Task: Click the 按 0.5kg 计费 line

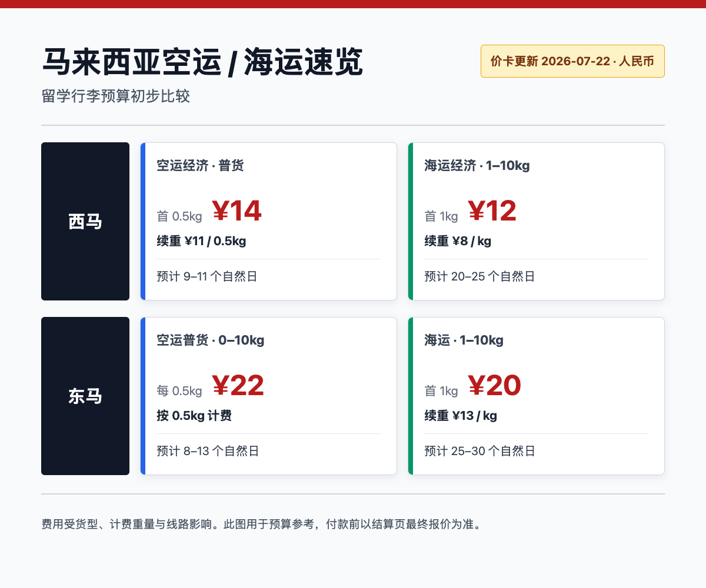Action: tap(194, 416)
